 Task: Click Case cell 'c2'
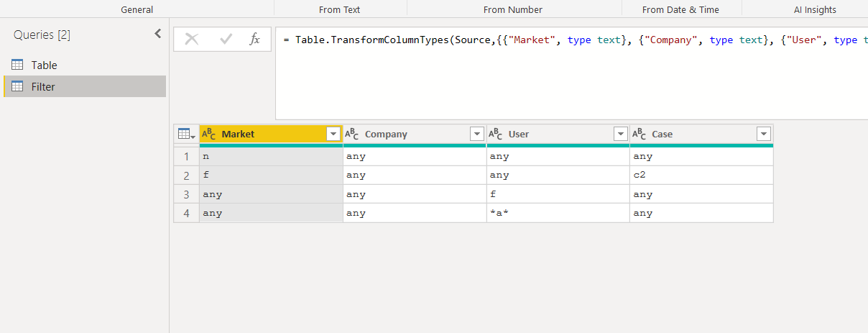click(x=702, y=175)
